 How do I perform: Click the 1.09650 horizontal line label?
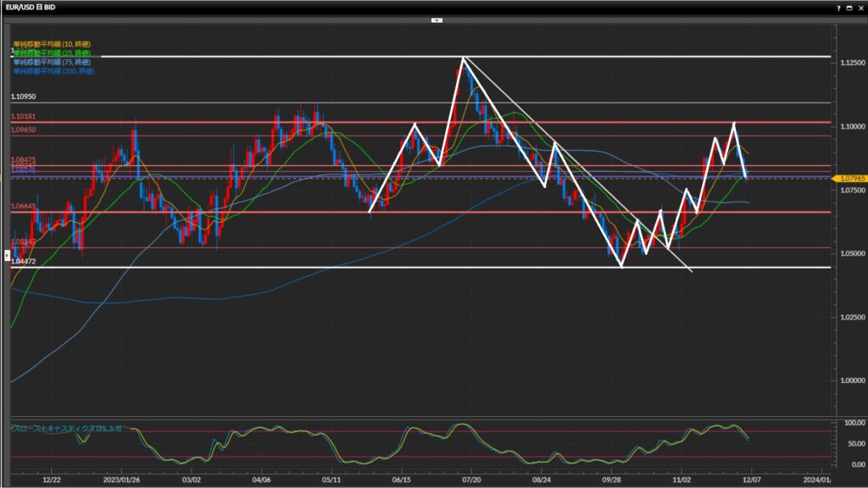coord(23,130)
